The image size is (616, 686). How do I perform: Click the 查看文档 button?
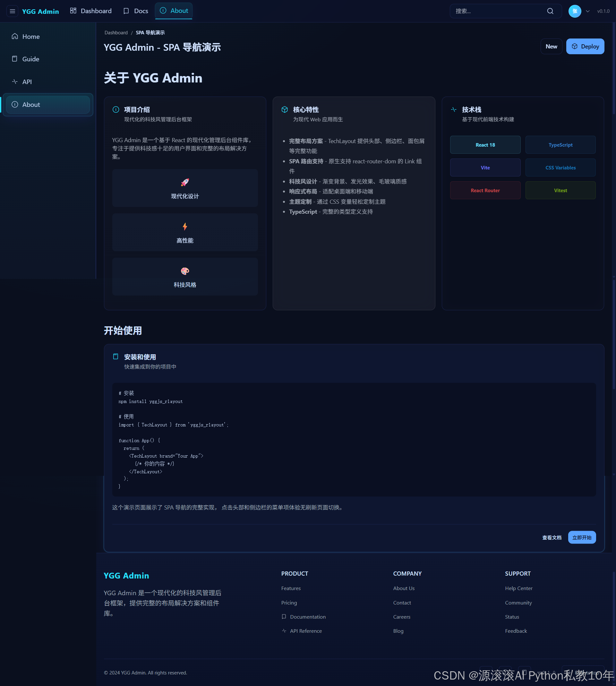coord(552,537)
